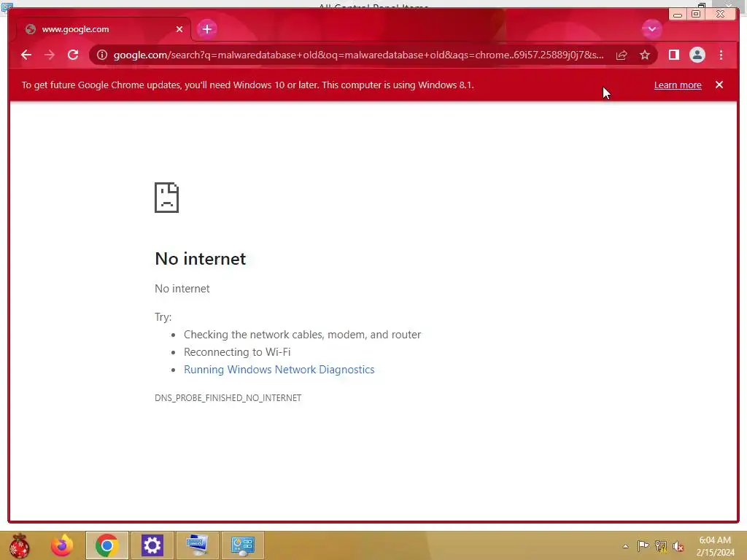
Task: Select the www.google.com tab
Action: click(104, 29)
